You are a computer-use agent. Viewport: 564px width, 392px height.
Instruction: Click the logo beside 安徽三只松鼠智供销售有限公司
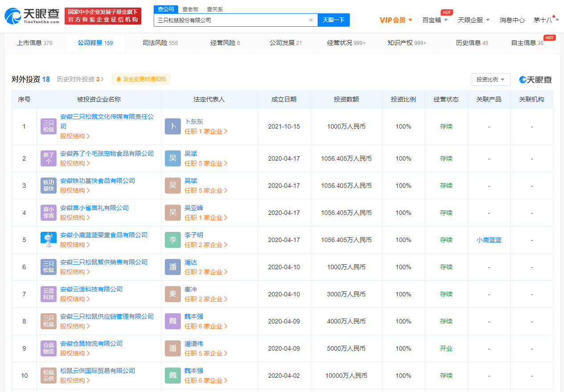[x=49, y=267]
